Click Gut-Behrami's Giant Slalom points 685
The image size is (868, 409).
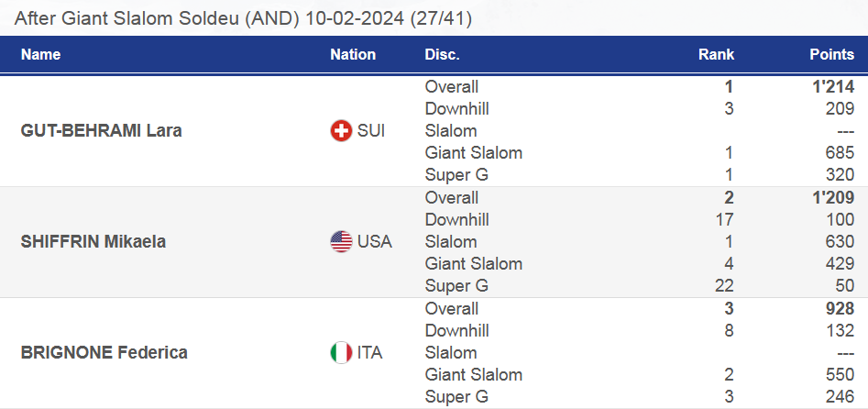pyautogui.click(x=841, y=153)
